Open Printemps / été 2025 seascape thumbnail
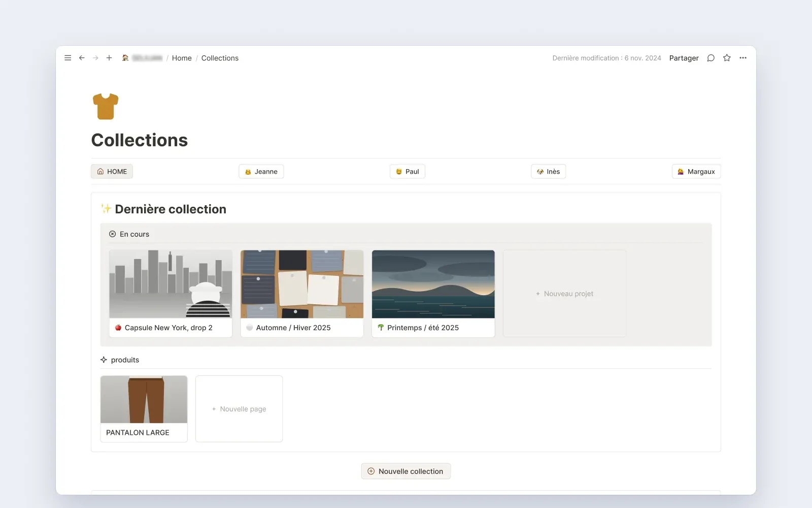 click(433, 284)
